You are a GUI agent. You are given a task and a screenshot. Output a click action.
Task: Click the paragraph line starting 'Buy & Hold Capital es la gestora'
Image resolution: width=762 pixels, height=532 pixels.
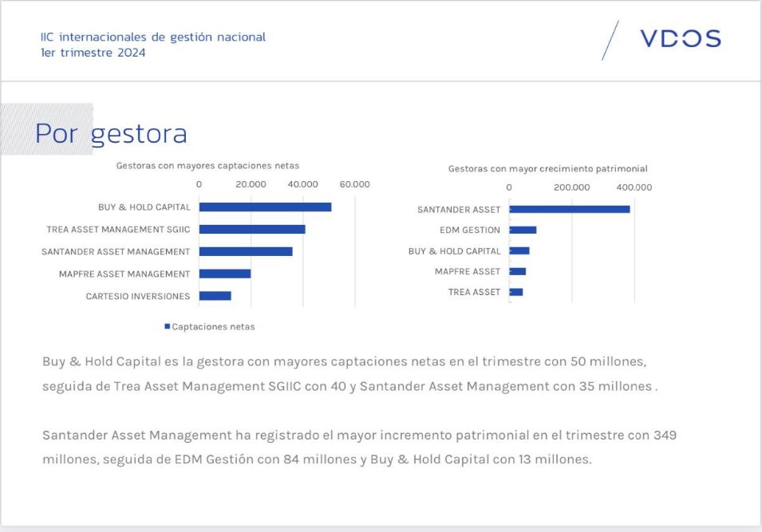[x=344, y=361]
